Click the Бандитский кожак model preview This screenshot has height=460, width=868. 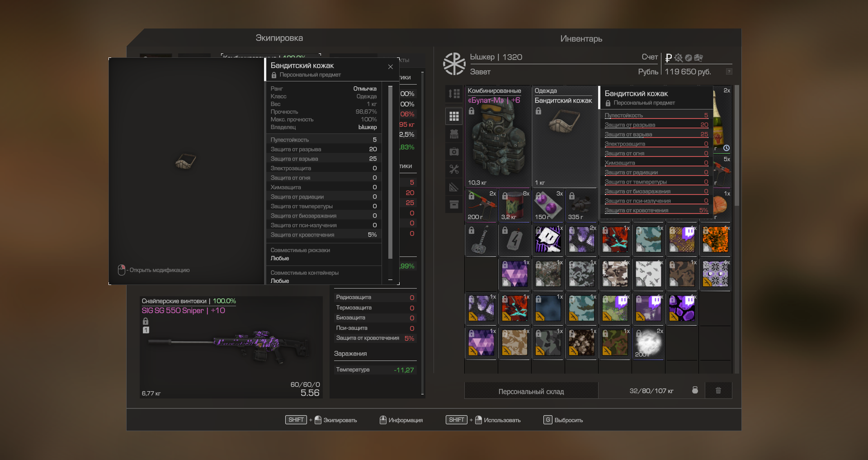pos(185,161)
